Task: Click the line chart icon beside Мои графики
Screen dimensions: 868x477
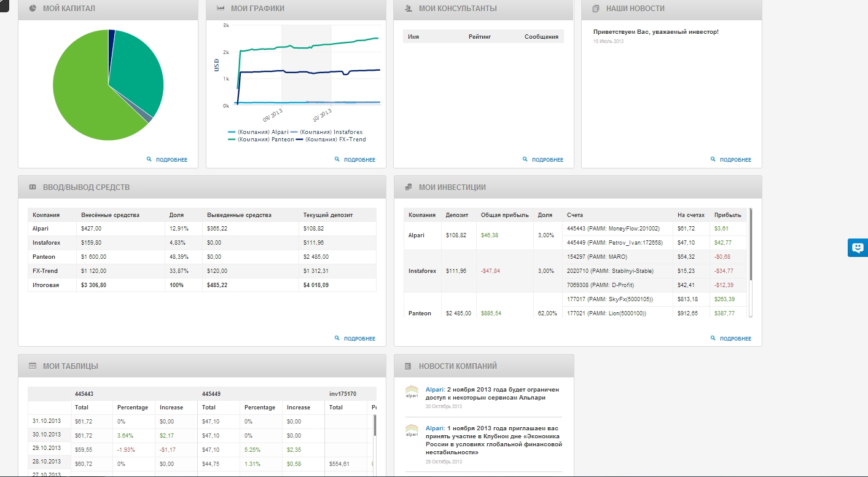Action: tap(221, 9)
